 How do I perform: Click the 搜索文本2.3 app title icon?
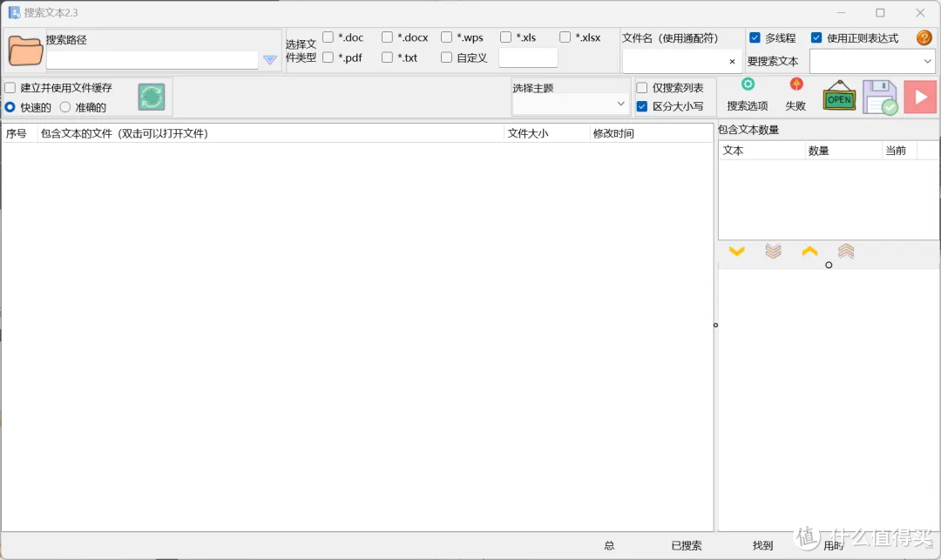pyautogui.click(x=15, y=12)
